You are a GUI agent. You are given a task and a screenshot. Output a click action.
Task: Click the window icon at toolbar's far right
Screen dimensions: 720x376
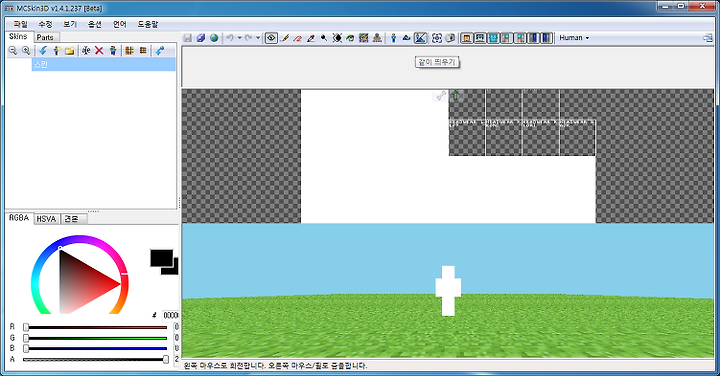click(708, 39)
